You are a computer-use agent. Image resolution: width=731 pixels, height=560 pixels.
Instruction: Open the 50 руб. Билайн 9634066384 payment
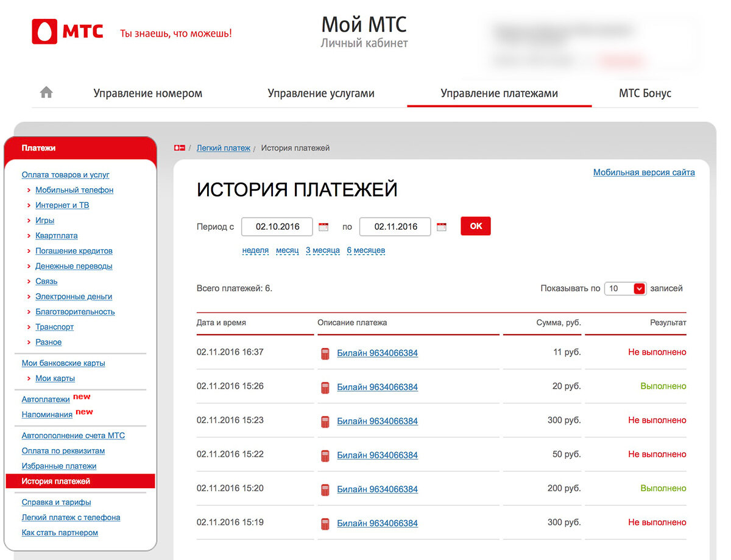(x=378, y=456)
